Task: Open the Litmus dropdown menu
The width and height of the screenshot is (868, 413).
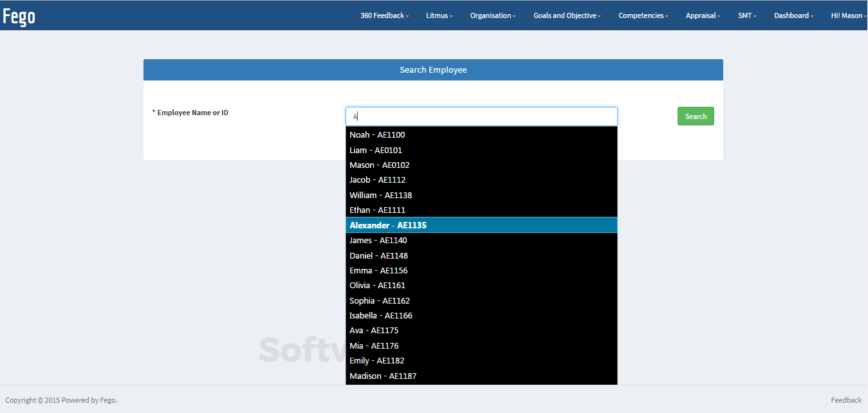Action: coord(439,15)
